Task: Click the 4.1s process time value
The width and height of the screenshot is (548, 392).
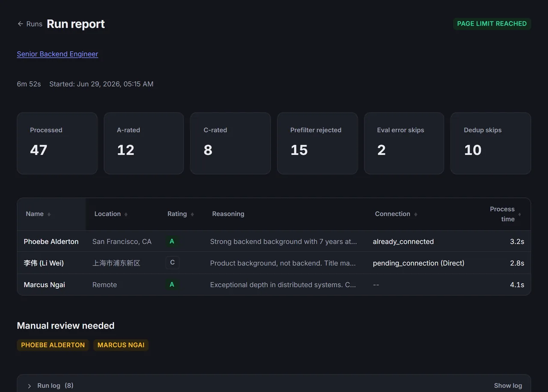Action: click(517, 285)
